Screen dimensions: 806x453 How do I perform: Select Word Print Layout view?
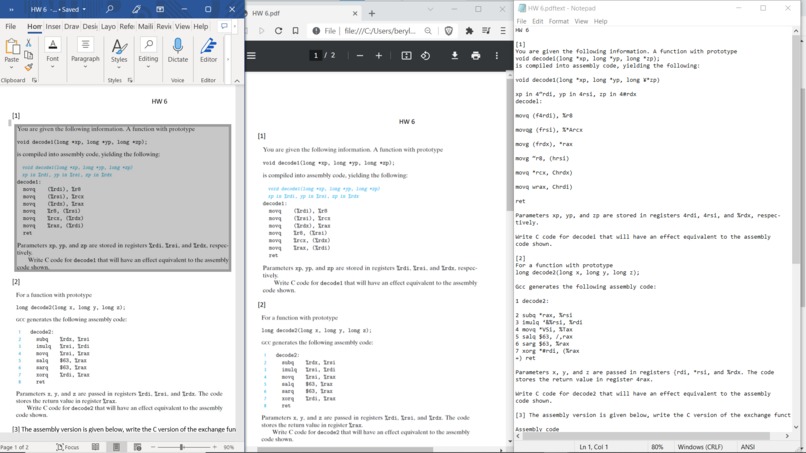tap(117, 447)
